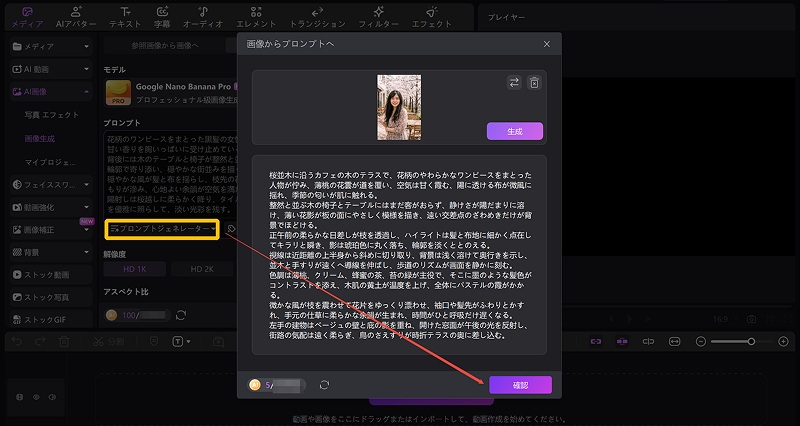
Task: Click the 確認 confirm button
Action: (519, 384)
